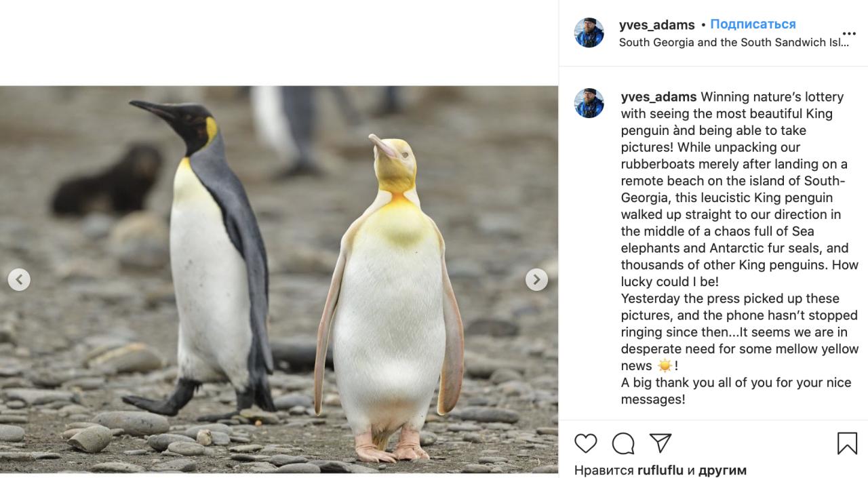Open yves_adams username in post header
Image resolution: width=868 pixels, height=478 pixels.
[656, 25]
